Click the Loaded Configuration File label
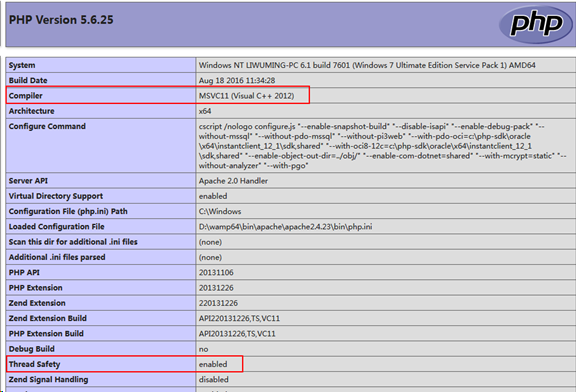Image resolution: width=576 pixels, height=392 pixels. pos(57,226)
